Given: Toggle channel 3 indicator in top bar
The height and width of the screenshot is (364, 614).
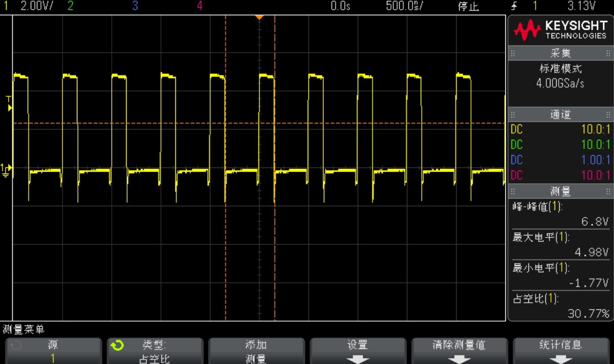Looking at the screenshot, I should click(135, 6).
